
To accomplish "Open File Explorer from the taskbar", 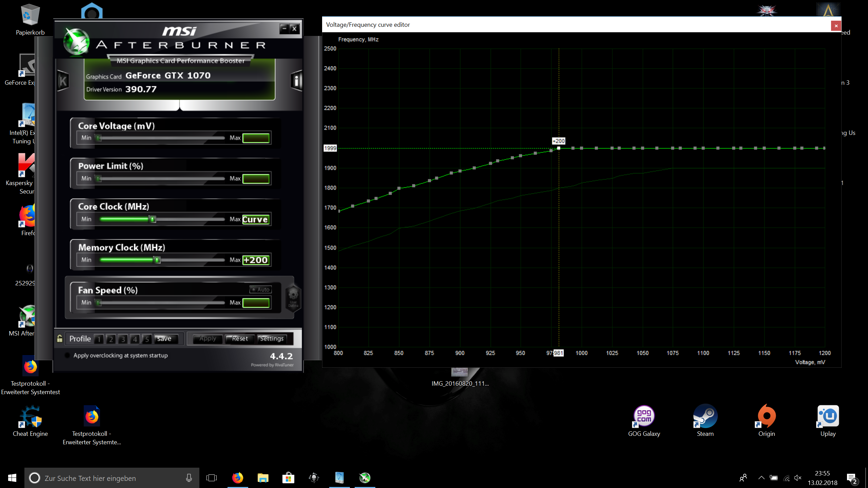I will tap(263, 478).
